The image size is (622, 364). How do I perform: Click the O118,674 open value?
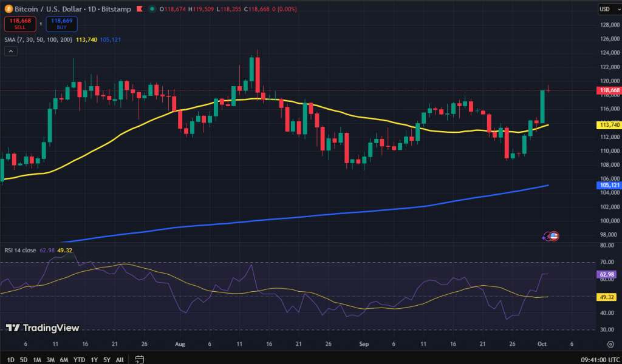click(x=173, y=9)
